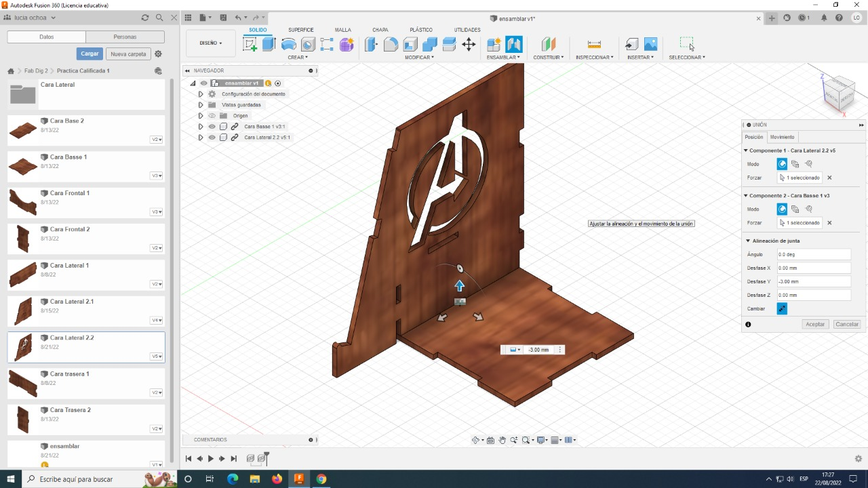Screen dimensions: 868x488
Task: Switch to the Movimiento tab
Action: point(782,137)
